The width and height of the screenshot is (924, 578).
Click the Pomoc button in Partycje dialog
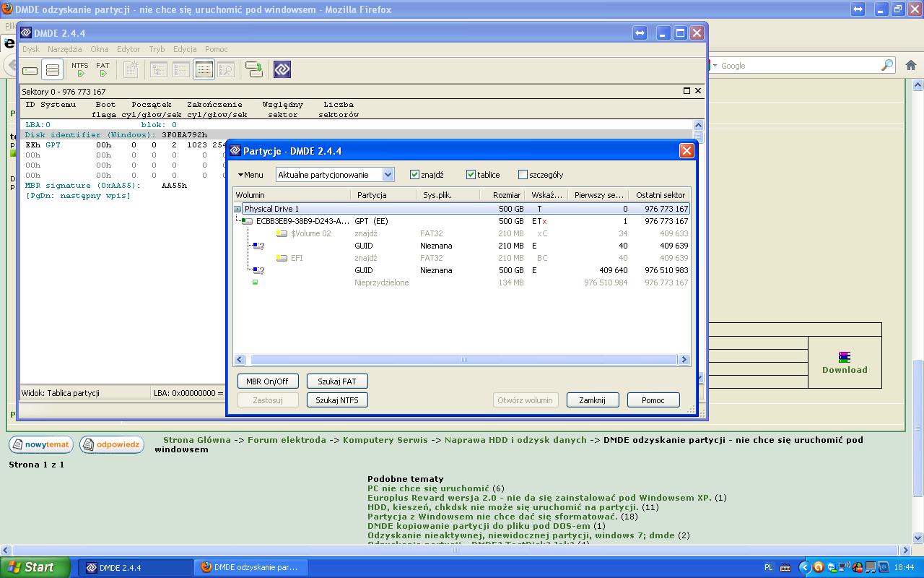(653, 400)
